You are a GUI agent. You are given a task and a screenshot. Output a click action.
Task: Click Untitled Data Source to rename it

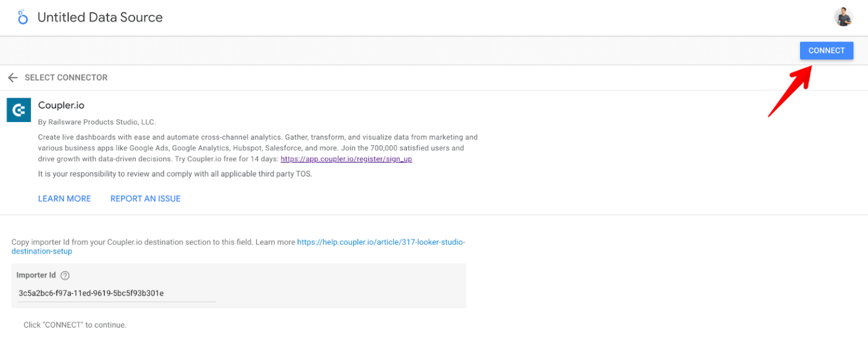tap(99, 17)
